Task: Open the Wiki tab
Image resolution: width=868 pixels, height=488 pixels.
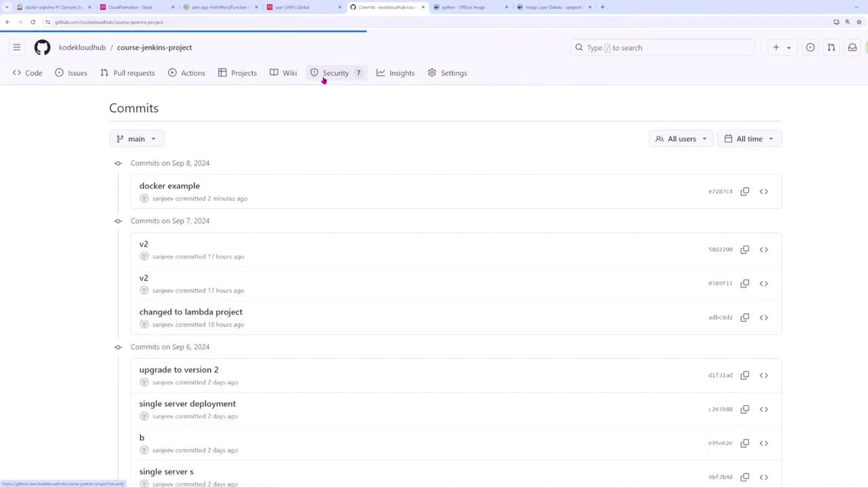Action: click(283, 73)
